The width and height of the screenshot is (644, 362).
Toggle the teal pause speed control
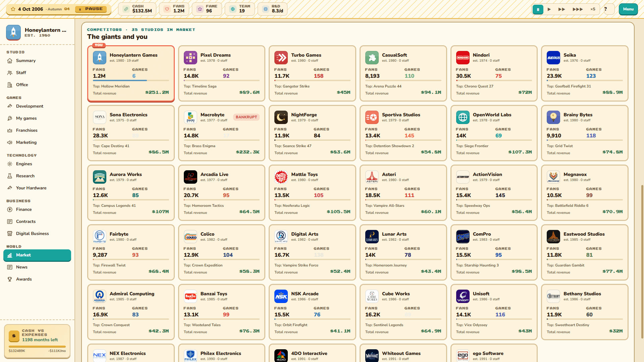(x=538, y=9)
